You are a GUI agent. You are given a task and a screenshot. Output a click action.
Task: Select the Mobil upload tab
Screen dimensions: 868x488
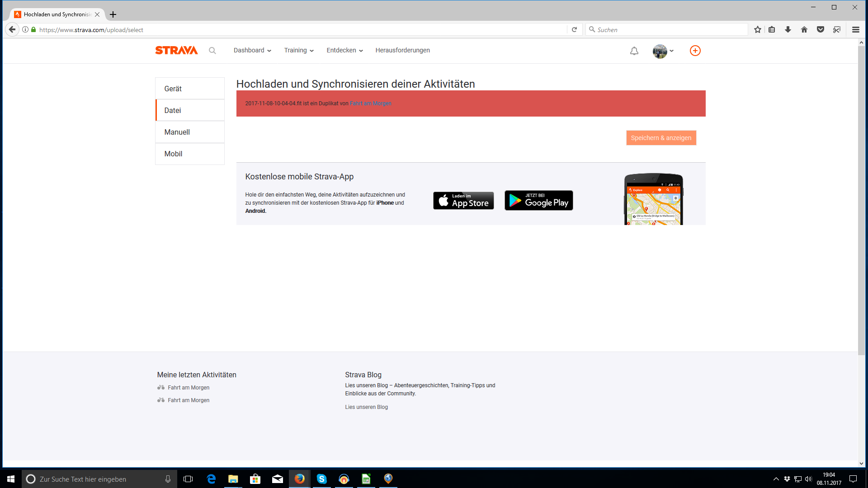coord(190,154)
